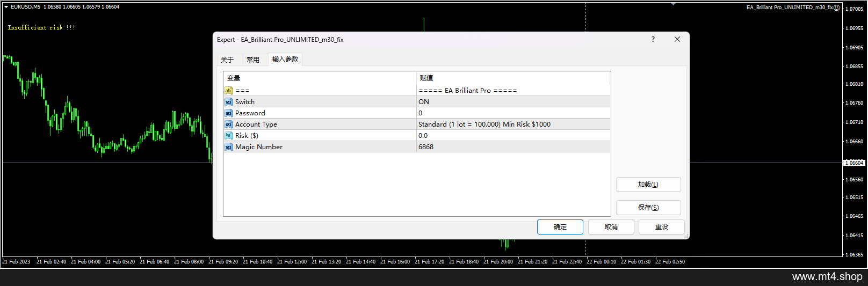Click the 21 Feb 12:00 time label
This screenshot has width=868, height=286.
[292, 262]
